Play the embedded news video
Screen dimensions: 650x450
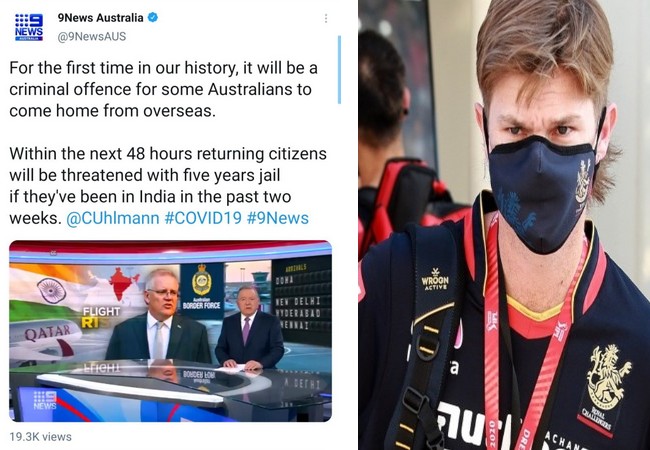coord(170,331)
